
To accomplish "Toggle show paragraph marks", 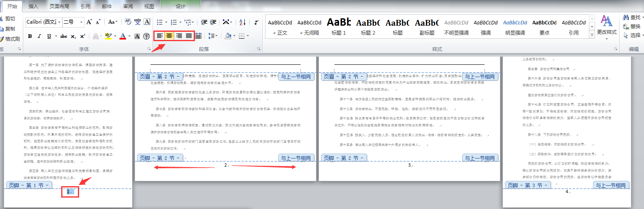I will tap(256, 22).
